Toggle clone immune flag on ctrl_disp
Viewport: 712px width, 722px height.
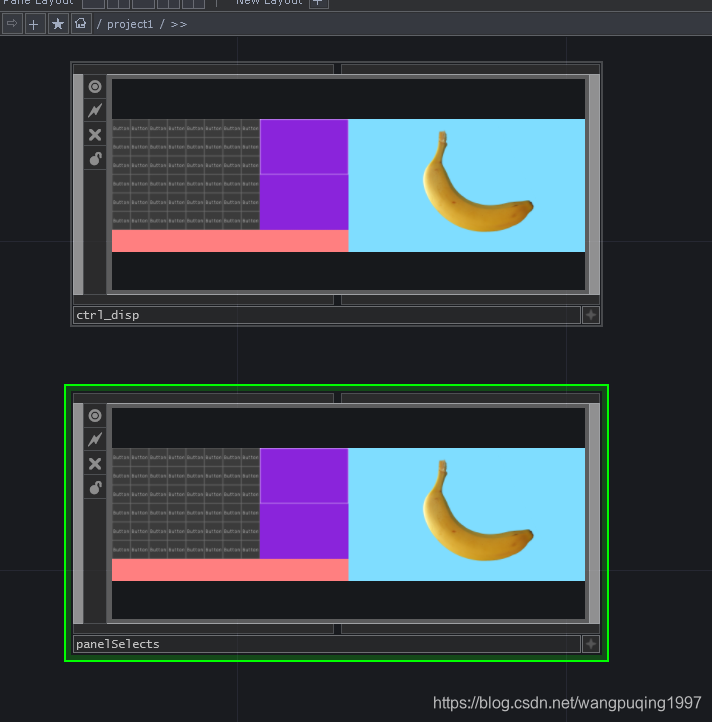(x=95, y=111)
